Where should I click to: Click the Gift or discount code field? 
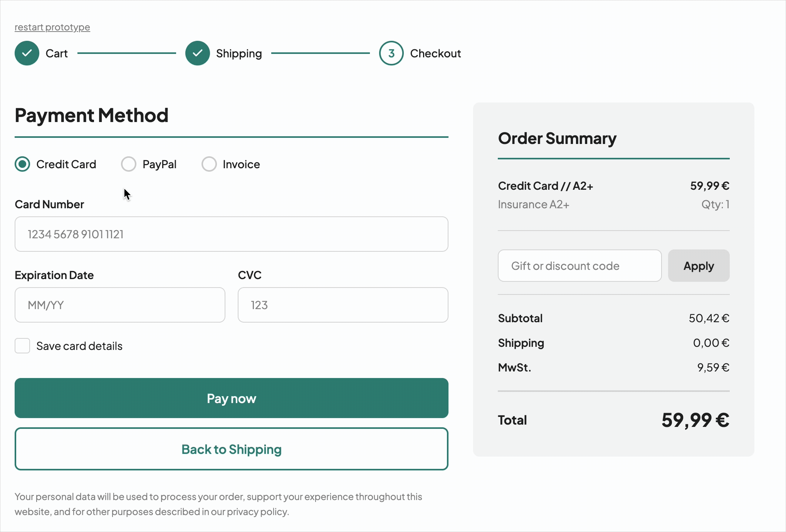pyautogui.click(x=579, y=266)
